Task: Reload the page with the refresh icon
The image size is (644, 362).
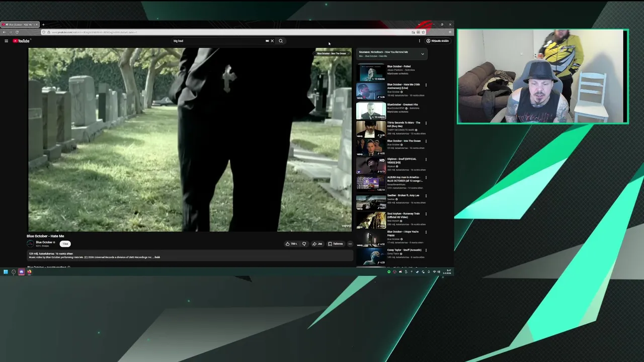Action: coord(17,32)
